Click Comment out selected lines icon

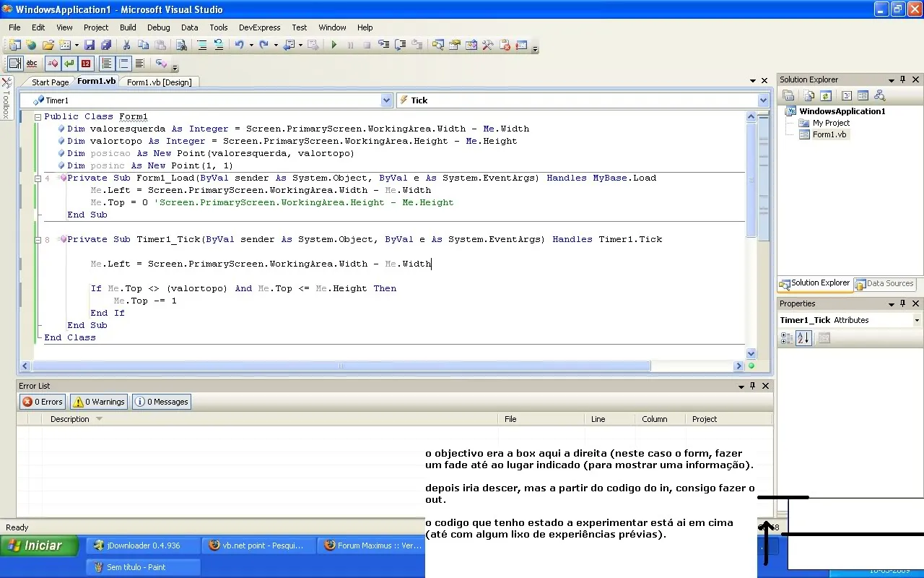[201, 45]
